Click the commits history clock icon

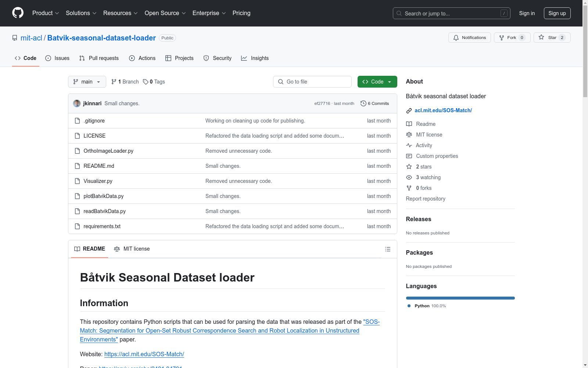363,103
